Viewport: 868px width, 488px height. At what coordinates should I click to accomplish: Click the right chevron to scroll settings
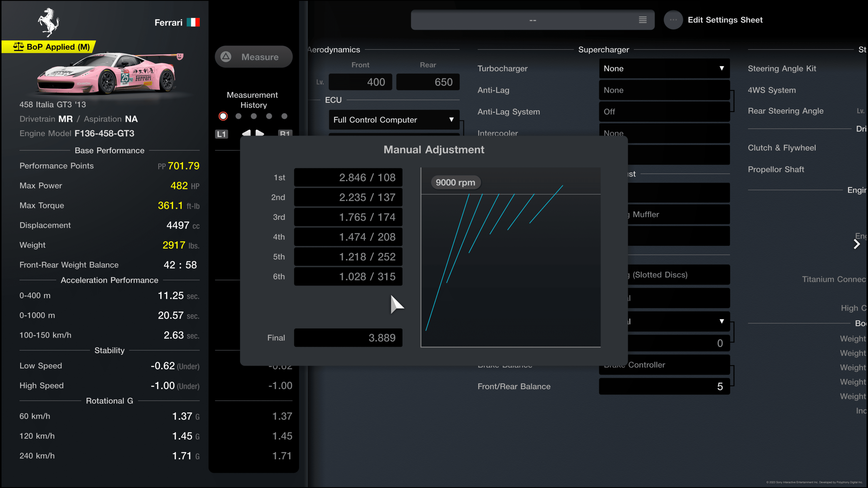[857, 244]
